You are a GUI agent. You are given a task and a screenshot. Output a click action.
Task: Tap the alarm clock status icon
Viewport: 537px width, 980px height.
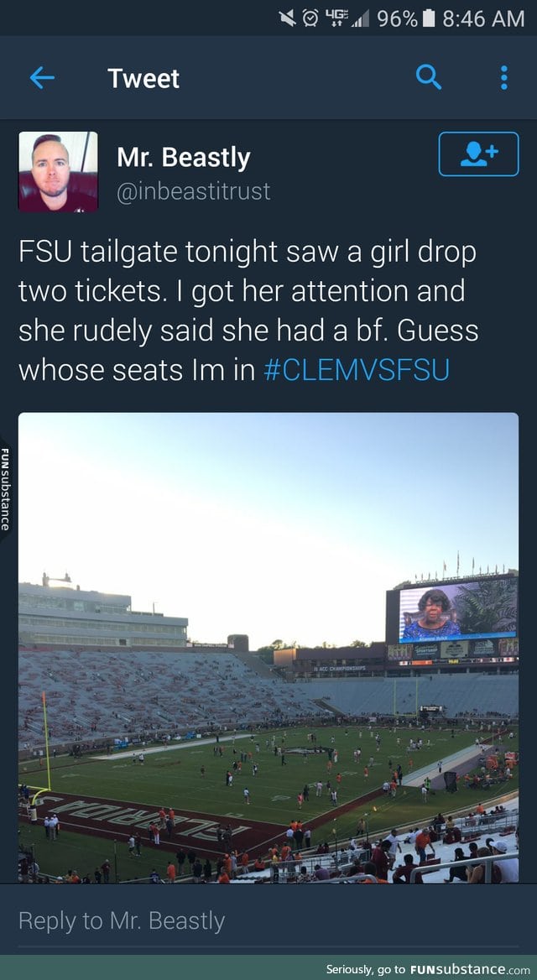point(310,18)
